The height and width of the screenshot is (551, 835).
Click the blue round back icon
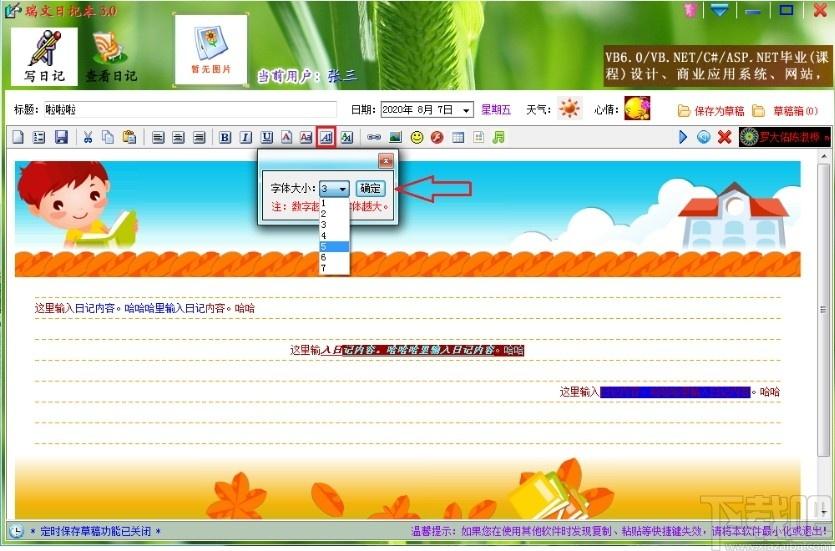coord(703,137)
